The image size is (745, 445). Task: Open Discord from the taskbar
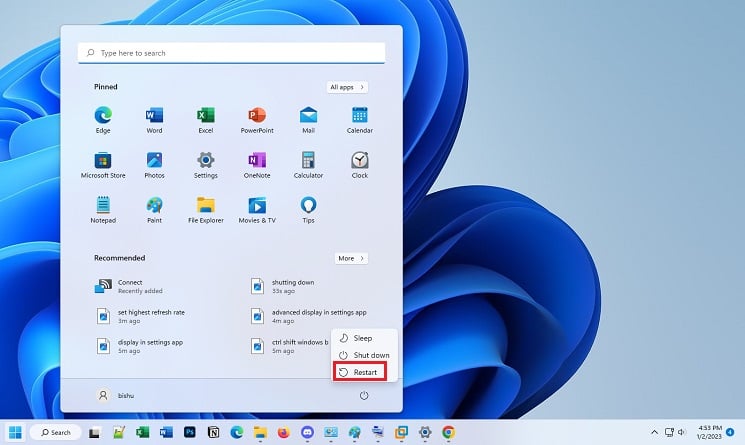pos(307,432)
